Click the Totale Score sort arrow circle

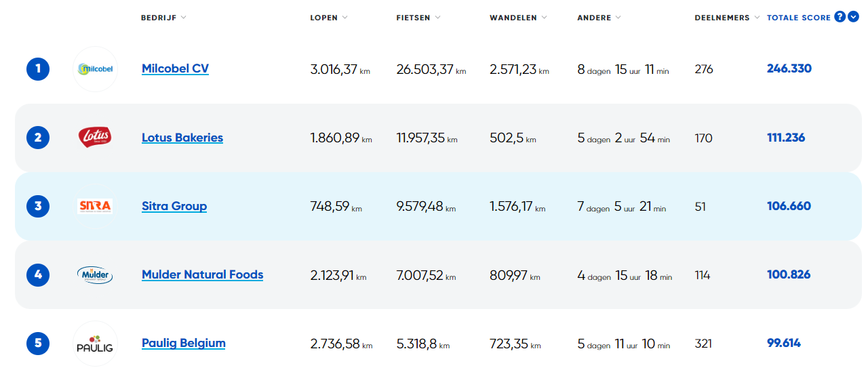[854, 17]
